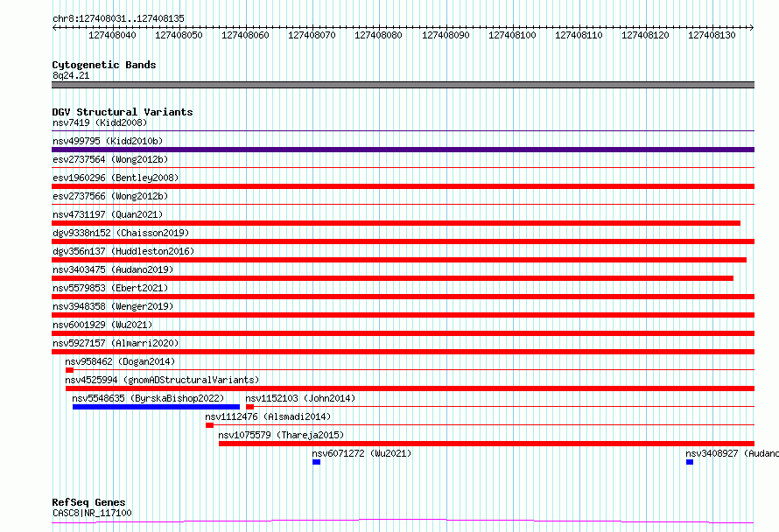Open the RefSeq Genes track heading
The height and width of the screenshot is (532, 779).
(x=88, y=502)
